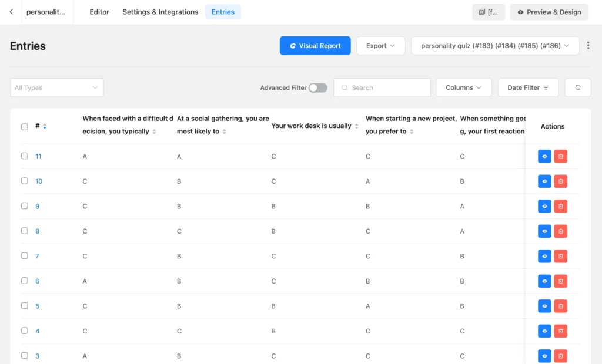The image size is (602, 364).
Task: Delete entry 4 with trash icon
Action: 560,331
